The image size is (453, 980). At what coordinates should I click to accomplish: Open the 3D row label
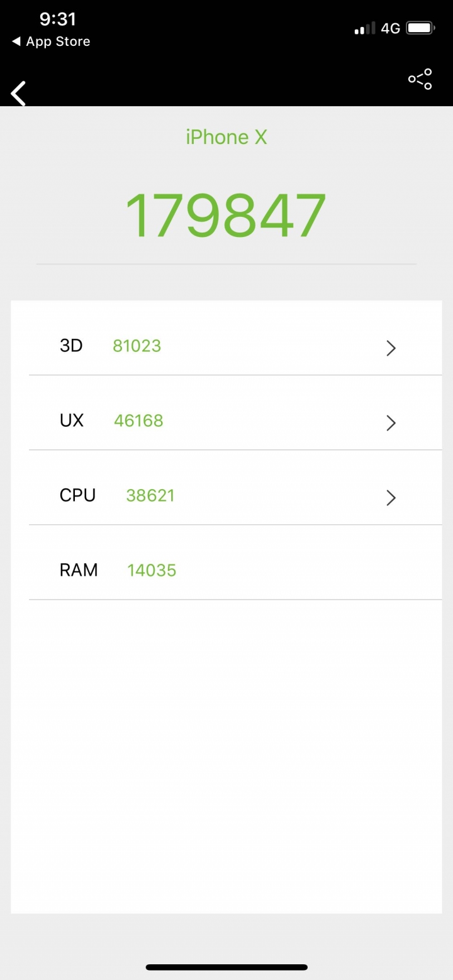(71, 346)
